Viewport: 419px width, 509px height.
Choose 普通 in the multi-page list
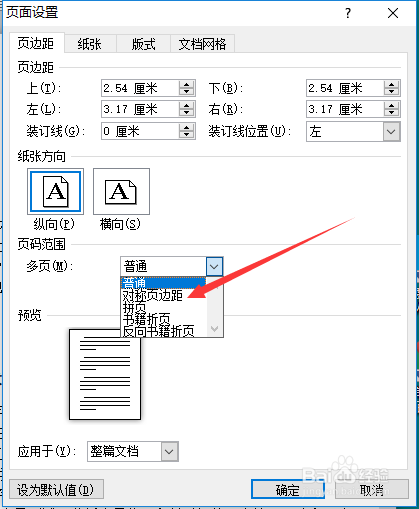pyautogui.click(x=163, y=283)
